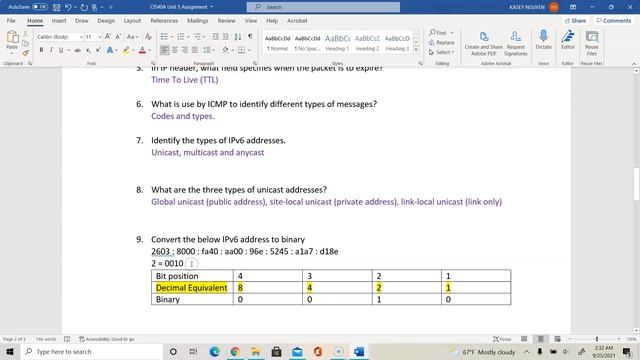Align text left

[164, 50]
